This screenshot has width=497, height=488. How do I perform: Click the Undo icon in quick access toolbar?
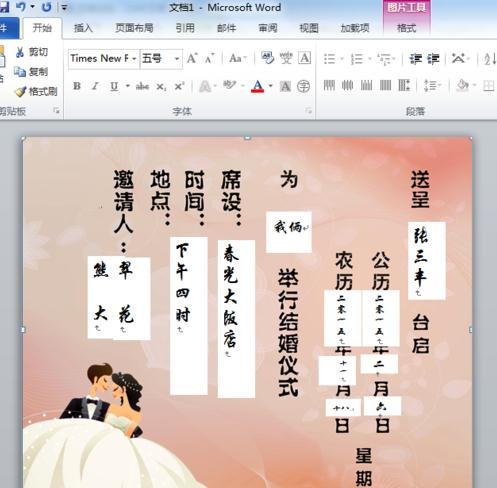(21, 6)
